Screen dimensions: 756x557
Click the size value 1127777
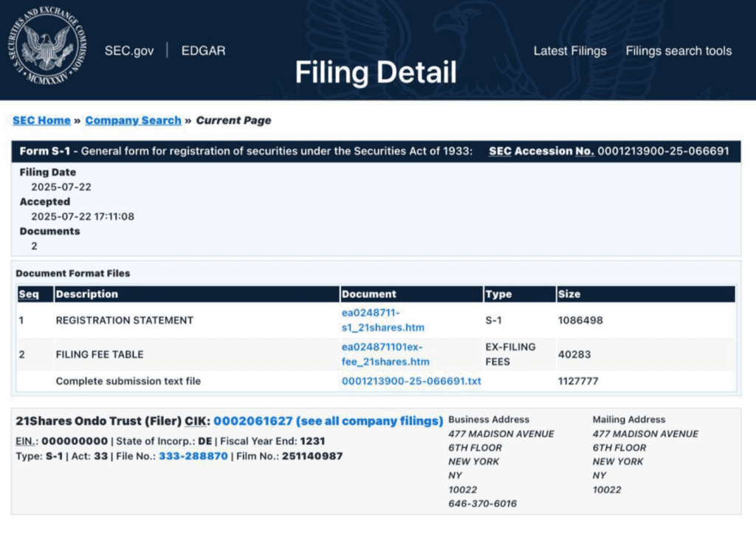click(x=578, y=381)
